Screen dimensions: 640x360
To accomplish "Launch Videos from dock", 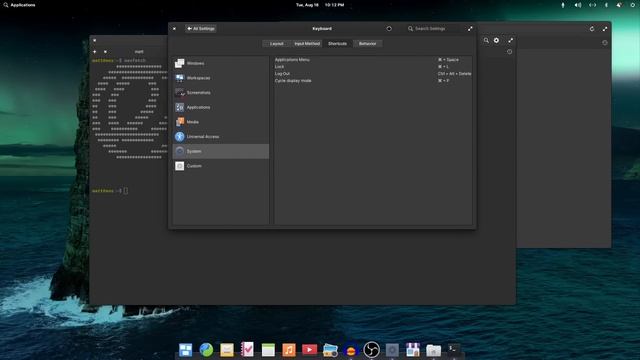I will (x=309, y=350).
